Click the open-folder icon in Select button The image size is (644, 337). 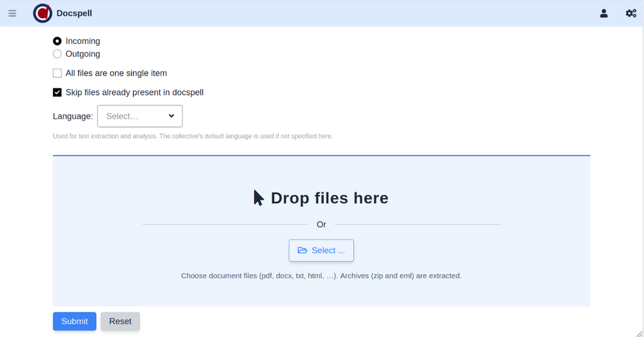(302, 250)
